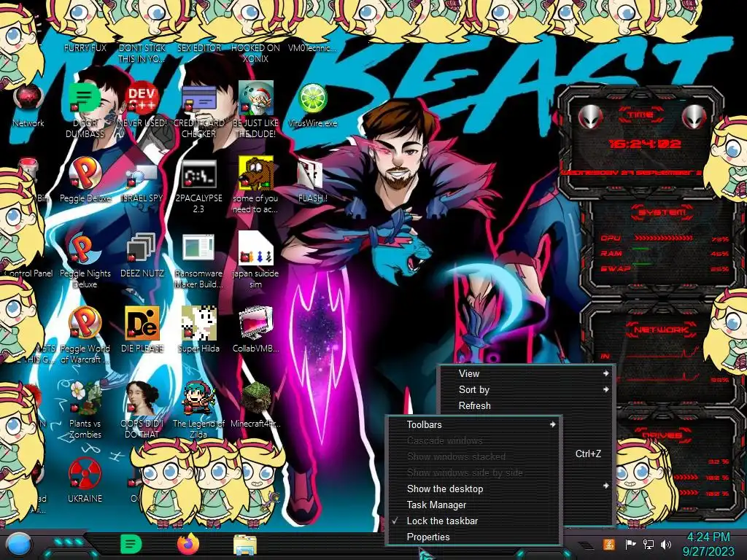Click the volume speaker tray icon
This screenshot has width=747, height=560.
[x=666, y=544]
